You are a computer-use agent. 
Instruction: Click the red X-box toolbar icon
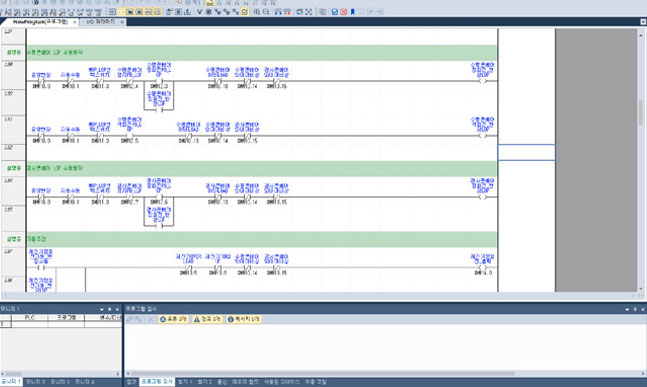click(343, 12)
